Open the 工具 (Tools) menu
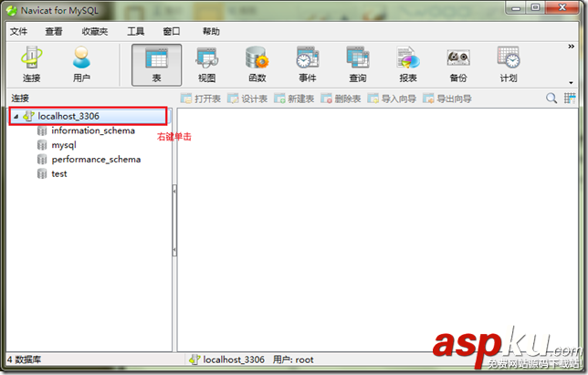Image resolution: width=588 pixels, height=375 pixels. click(135, 31)
